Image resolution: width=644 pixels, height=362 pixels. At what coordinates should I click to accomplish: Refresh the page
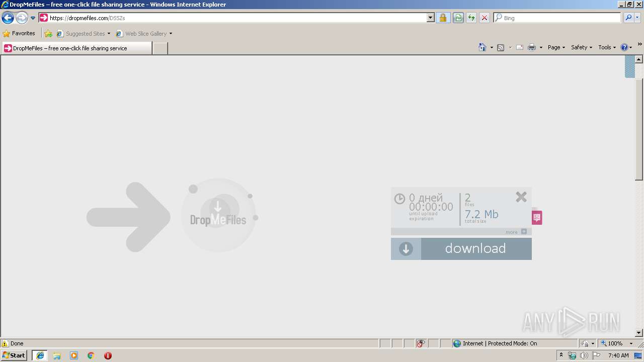[x=471, y=18]
